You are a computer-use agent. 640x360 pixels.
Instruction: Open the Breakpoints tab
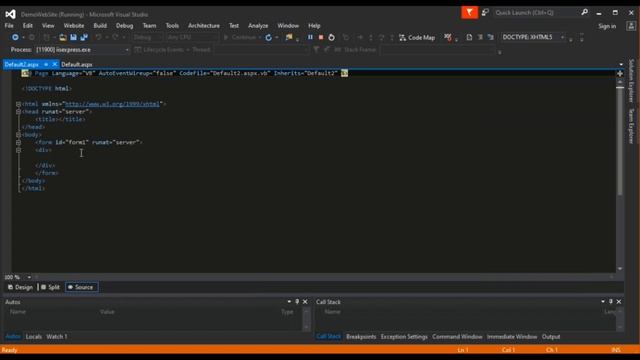click(x=361, y=337)
